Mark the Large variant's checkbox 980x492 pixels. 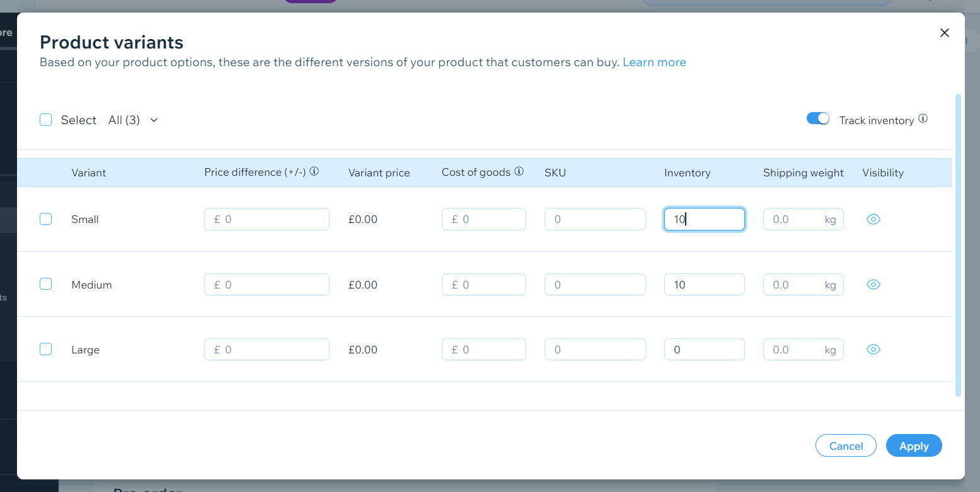[45, 348]
